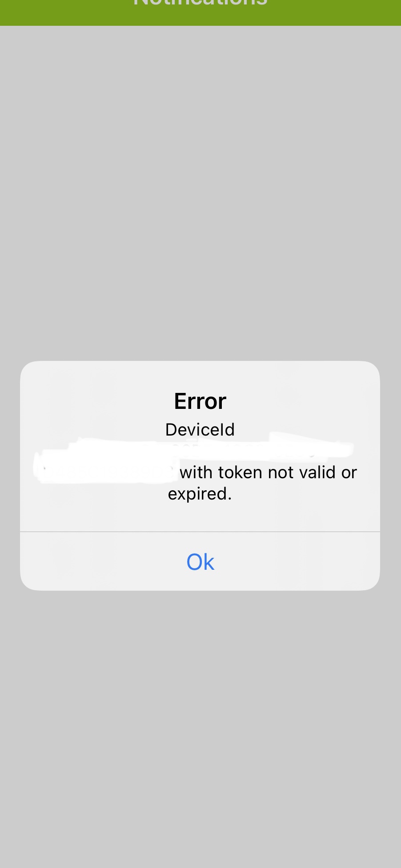Select the DeviceId label text
The image size is (401, 868).
pyautogui.click(x=200, y=429)
